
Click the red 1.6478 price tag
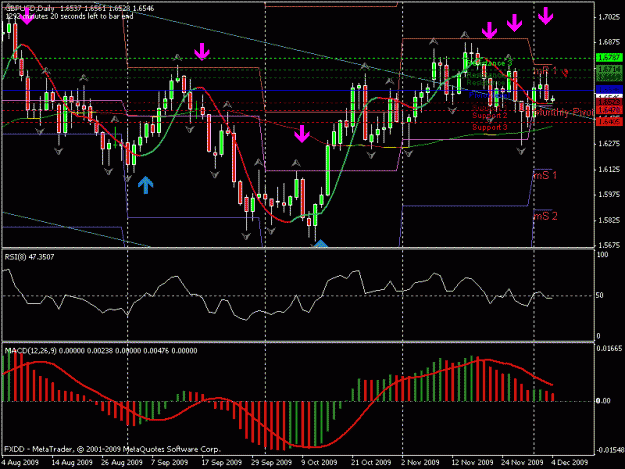tap(609, 110)
